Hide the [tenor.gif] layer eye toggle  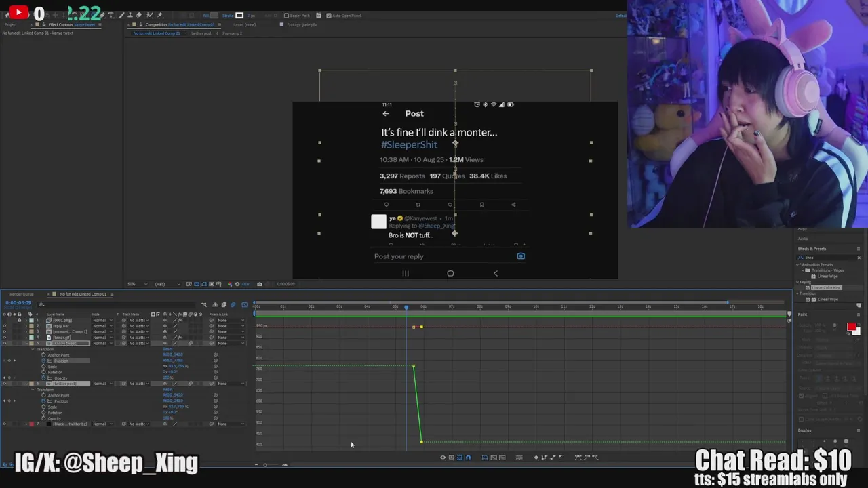tap(4, 338)
